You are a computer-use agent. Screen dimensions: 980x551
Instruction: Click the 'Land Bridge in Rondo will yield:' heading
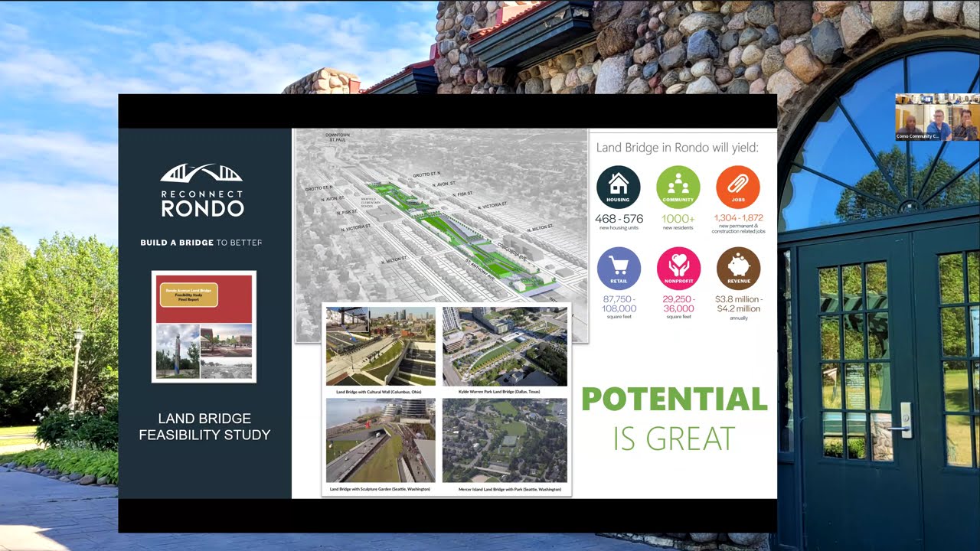pyautogui.click(x=678, y=147)
